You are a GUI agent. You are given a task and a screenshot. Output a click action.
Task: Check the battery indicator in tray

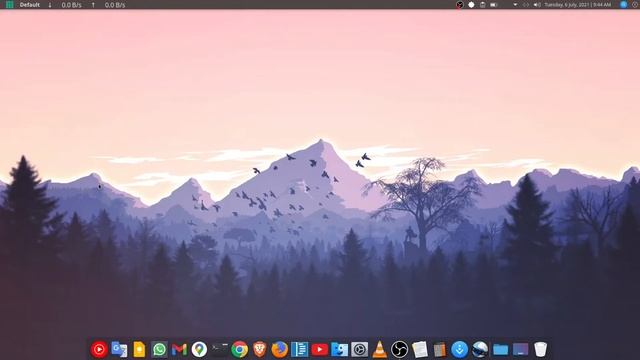click(x=494, y=5)
